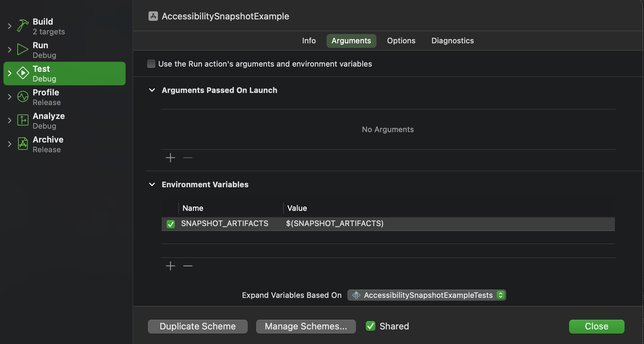Switch to the Diagnostics tab
Viewport: 644px width, 344px height.
[452, 41]
